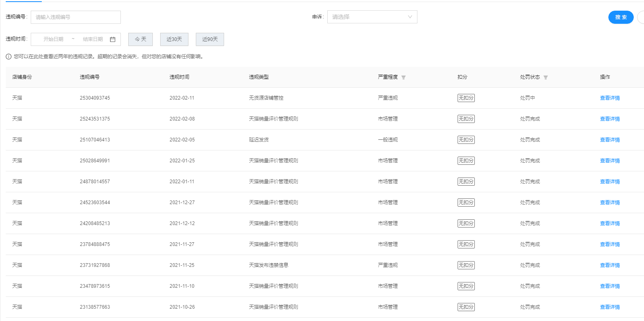Click date 2021-12-27
This screenshot has width=644, height=321.
[182, 203]
